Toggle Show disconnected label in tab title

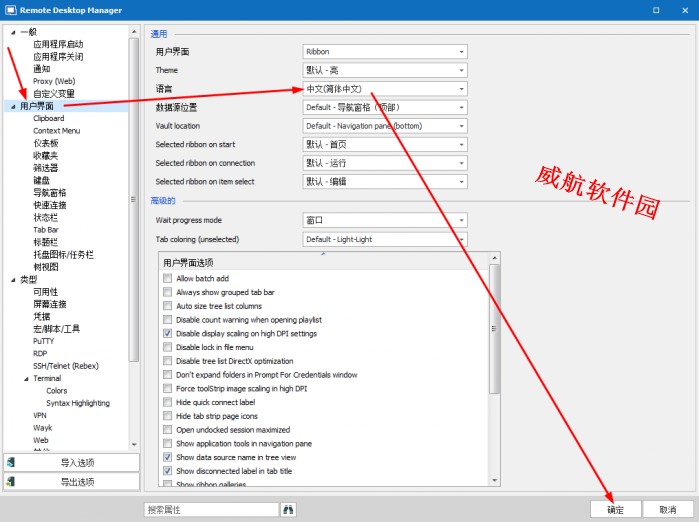coord(168,471)
